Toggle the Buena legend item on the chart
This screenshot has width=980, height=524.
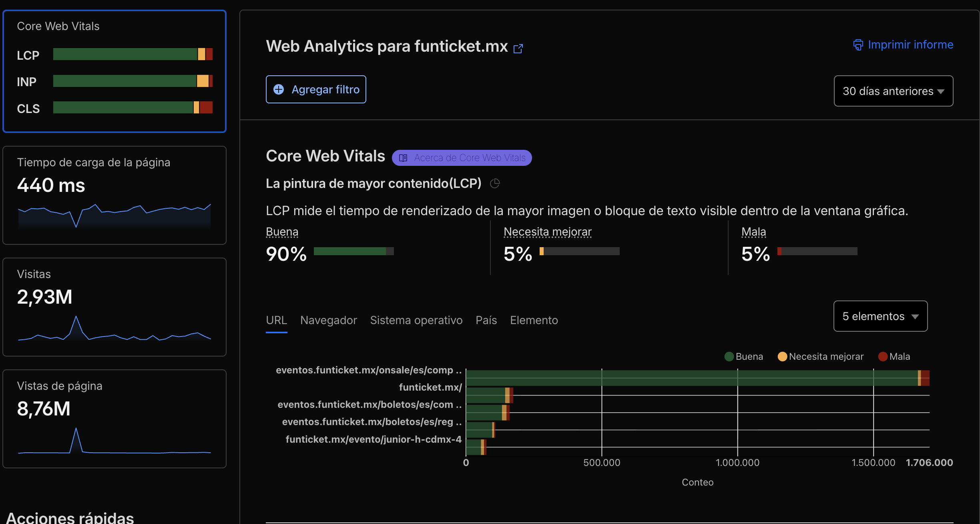[744, 356]
